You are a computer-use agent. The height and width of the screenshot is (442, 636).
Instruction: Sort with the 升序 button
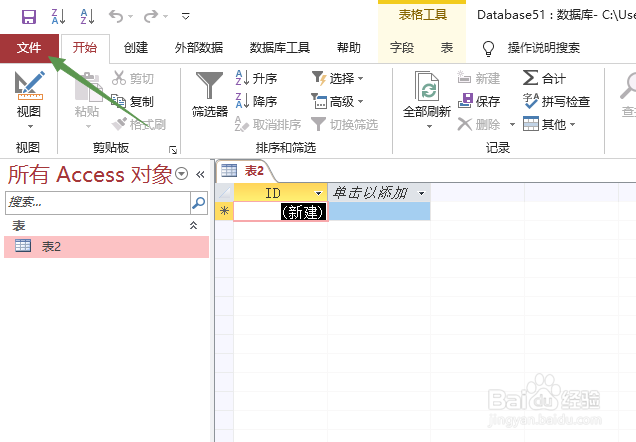(x=256, y=78)
